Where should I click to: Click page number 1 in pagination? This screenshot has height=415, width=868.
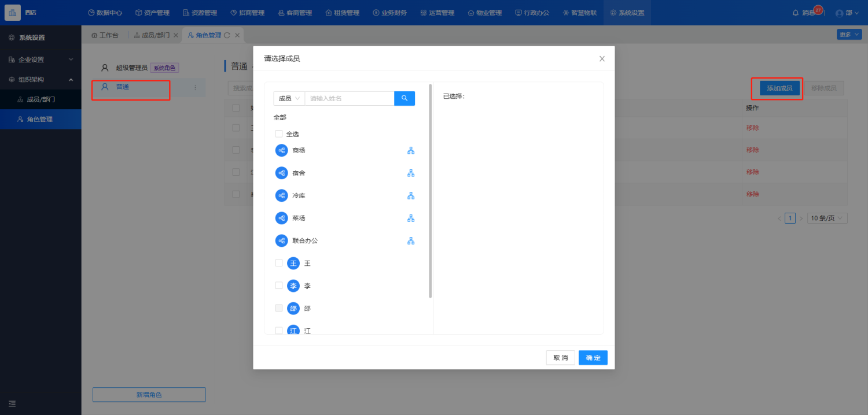coord(790,218)
